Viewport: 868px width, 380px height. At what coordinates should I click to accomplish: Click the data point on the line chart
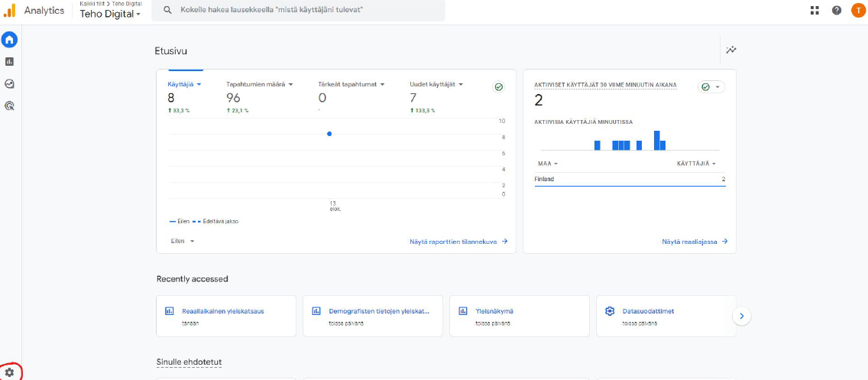(x=329, y=134)
